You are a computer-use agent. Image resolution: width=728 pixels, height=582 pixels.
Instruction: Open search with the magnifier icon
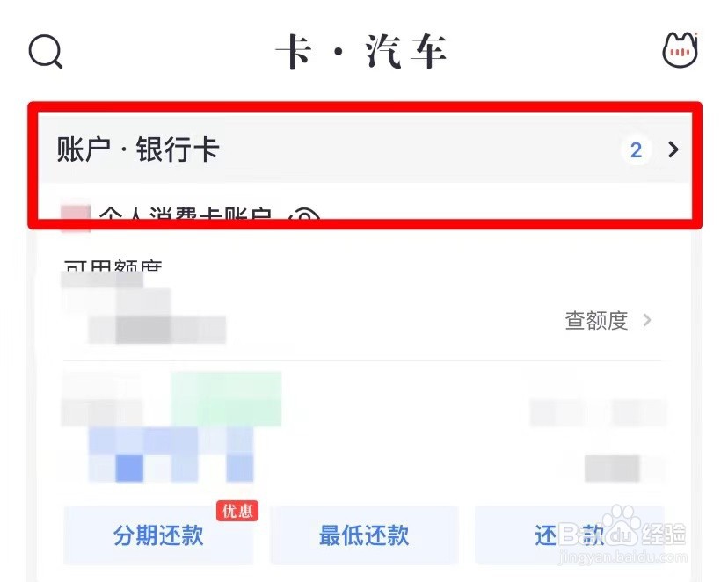point(46,51)
